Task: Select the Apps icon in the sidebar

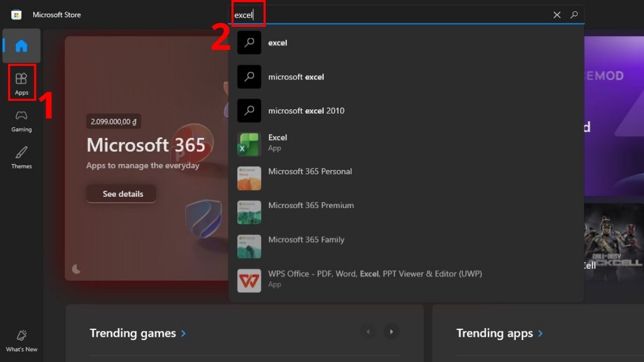Action: click(21, 79)
